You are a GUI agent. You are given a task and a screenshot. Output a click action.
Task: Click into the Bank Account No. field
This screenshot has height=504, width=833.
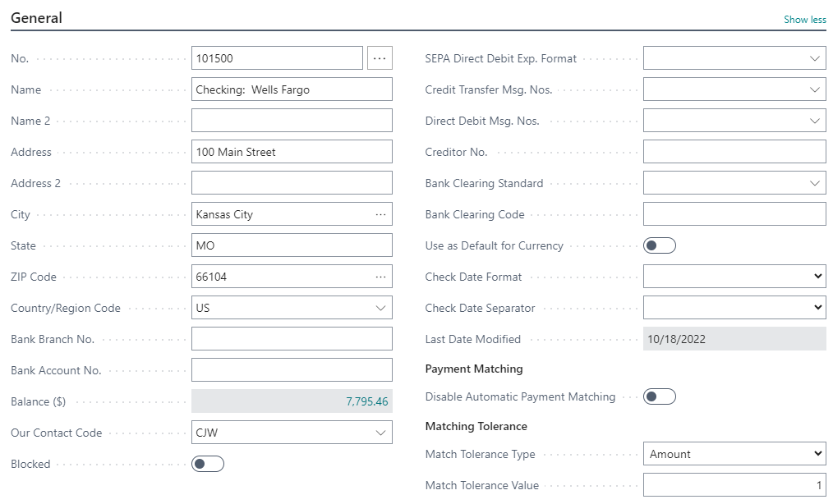[x=292, y=370]
